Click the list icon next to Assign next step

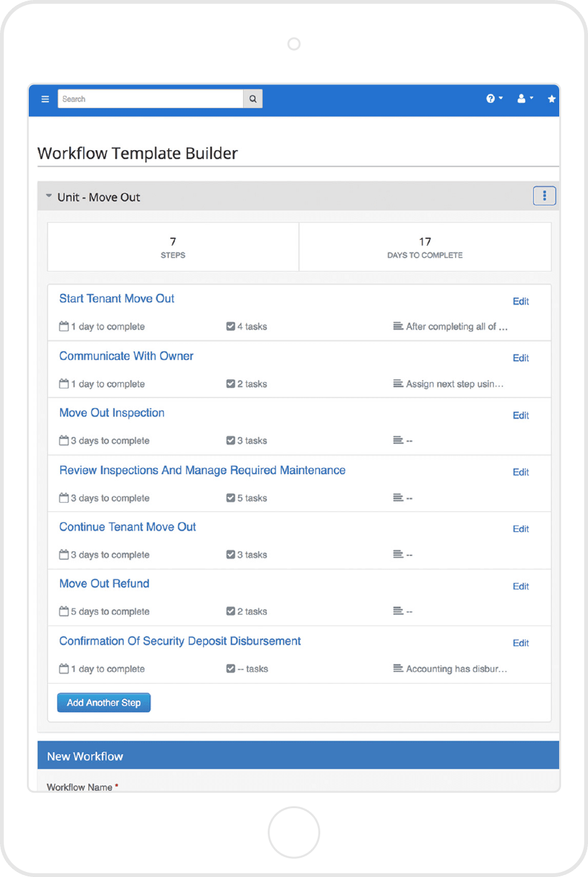(398, 383)
